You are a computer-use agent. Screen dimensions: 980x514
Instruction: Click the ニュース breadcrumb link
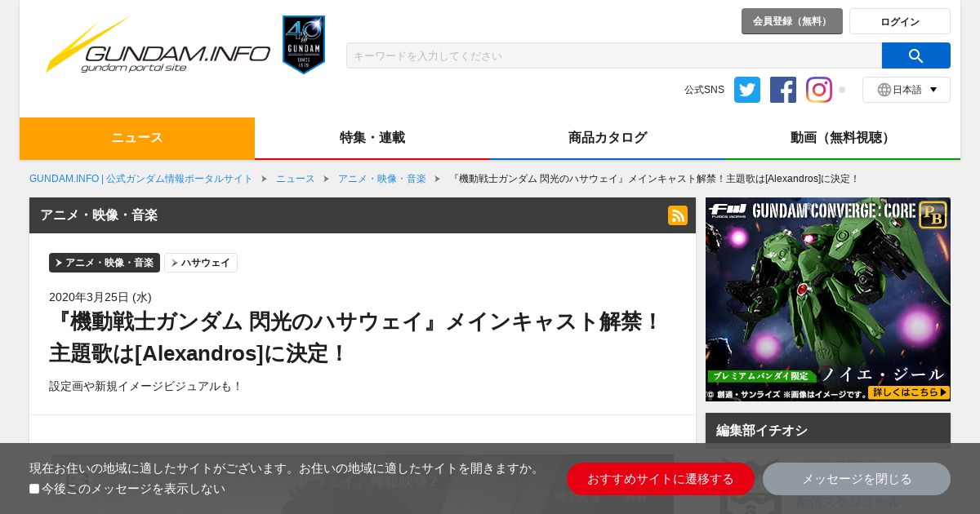click(x=296, y=179)
